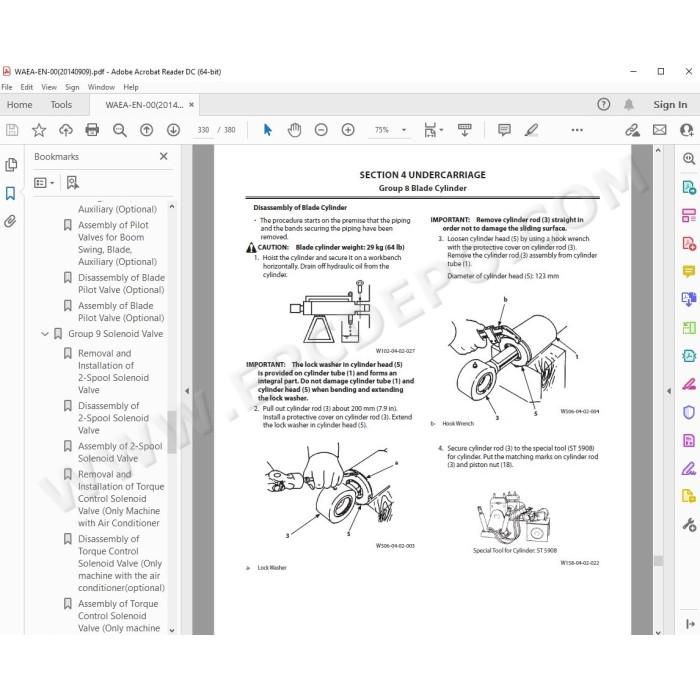Click the bookmarks panel scroll down arrow
Image resolution: width=700 pixels, height=700 pixels.
click(172, 630)
